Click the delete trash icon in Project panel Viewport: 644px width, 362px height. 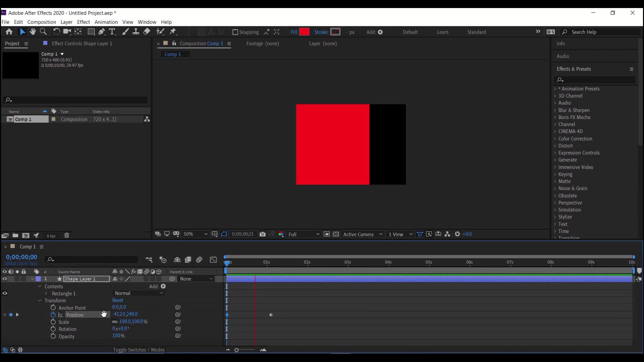tap(67, 236)
